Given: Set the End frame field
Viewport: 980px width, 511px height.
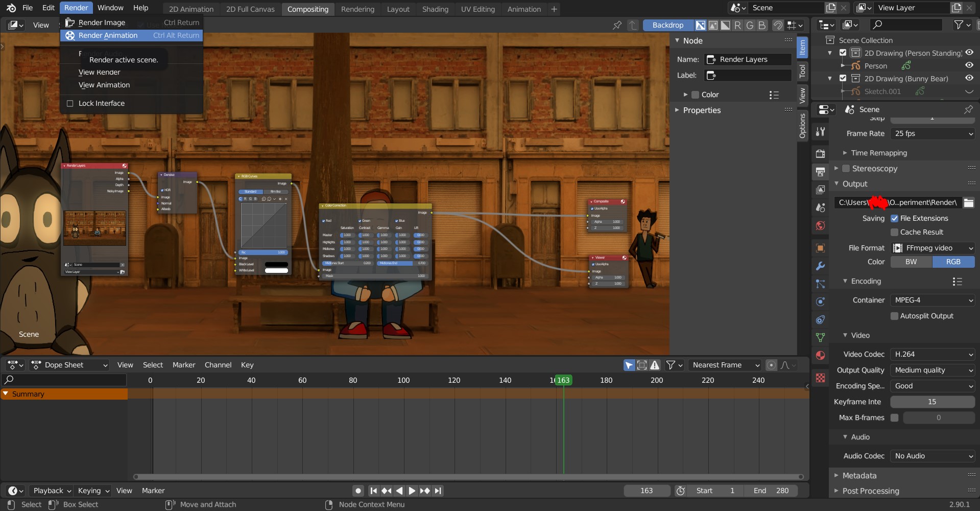Looking at the screenshot, I should [771, 491].
